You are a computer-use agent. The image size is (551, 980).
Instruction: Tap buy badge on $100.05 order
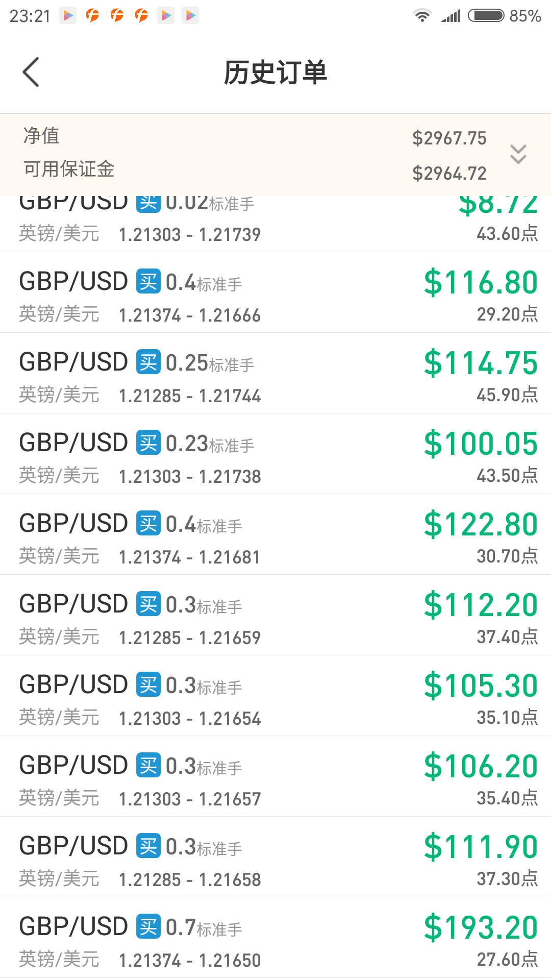click(x=148, y=443)
